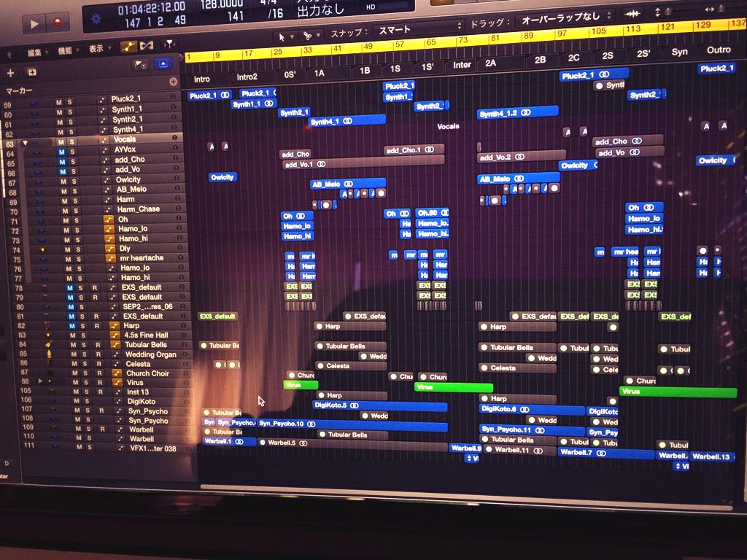Screen dimensions: 747x560
Task: Select the pointer tool in toolbar
Action: [282, 36]
